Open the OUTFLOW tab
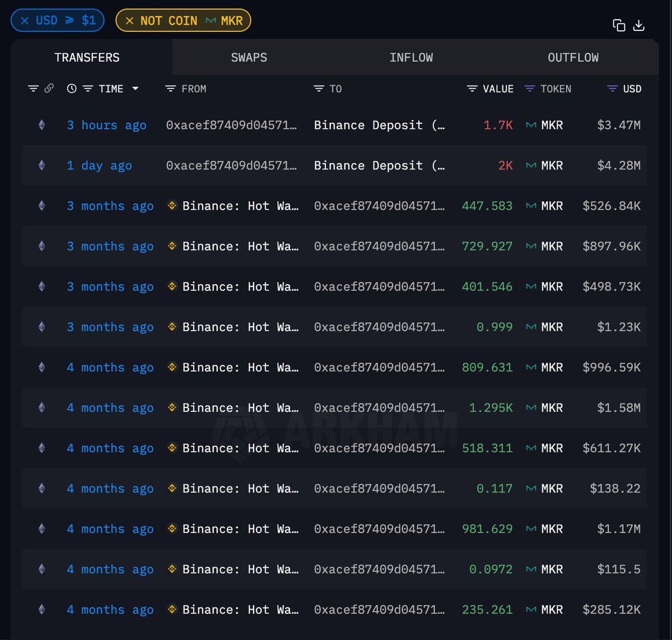The image size is (672, 640). (573, 57)
